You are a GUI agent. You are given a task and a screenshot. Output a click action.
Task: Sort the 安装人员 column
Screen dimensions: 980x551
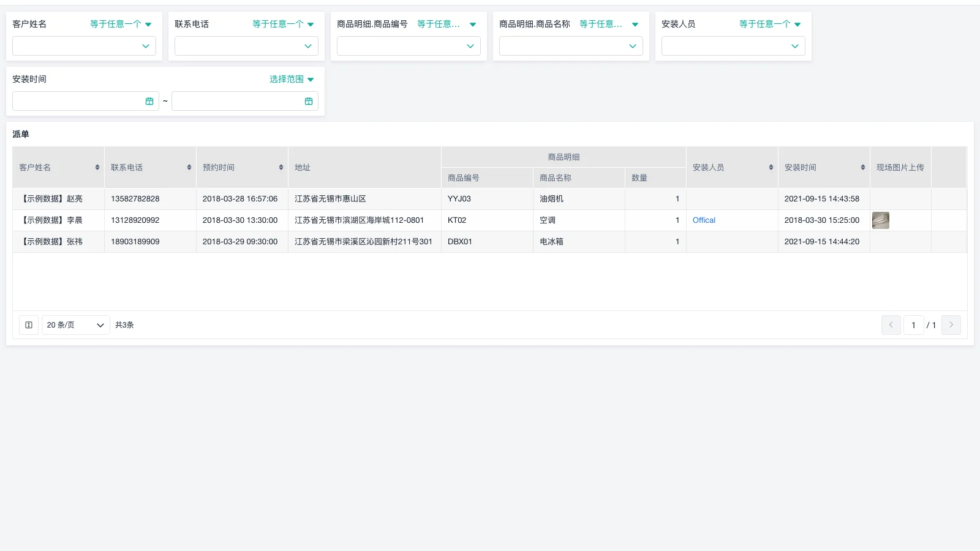pyautogui.click(x=771, y=167)
